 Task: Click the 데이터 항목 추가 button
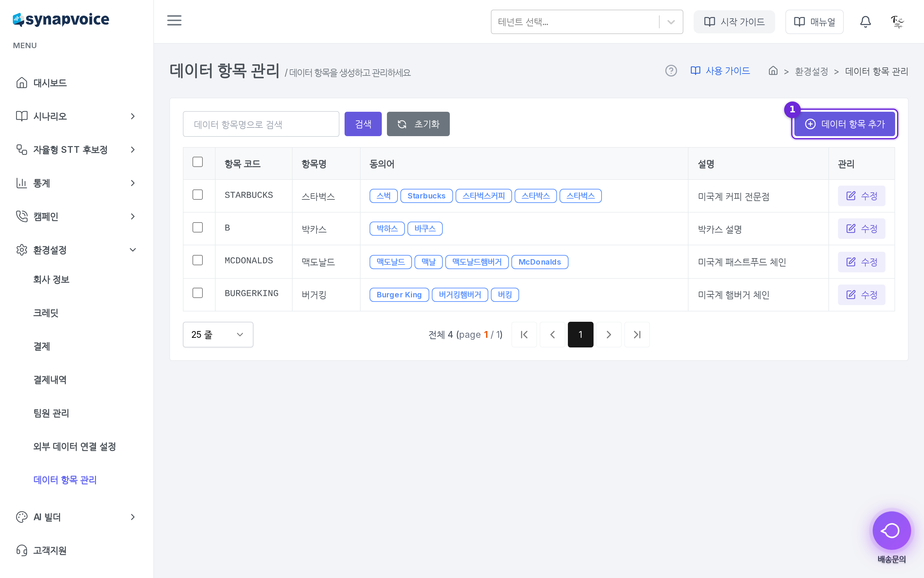tap(844, 124)
